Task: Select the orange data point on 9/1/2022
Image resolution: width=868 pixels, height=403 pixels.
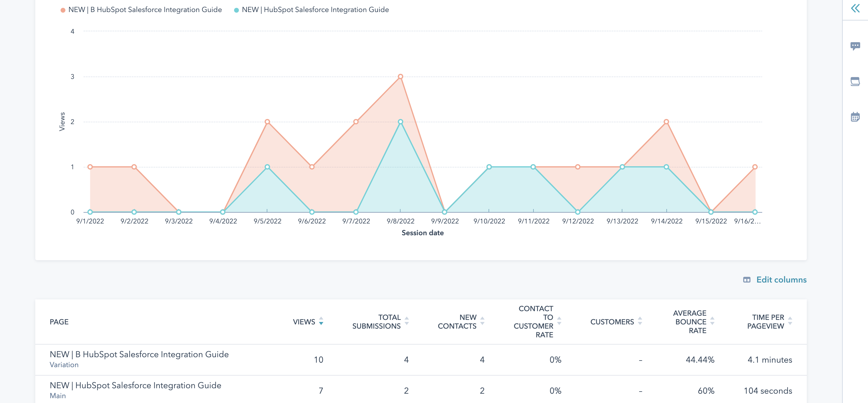Action: (x=90, y=167)
